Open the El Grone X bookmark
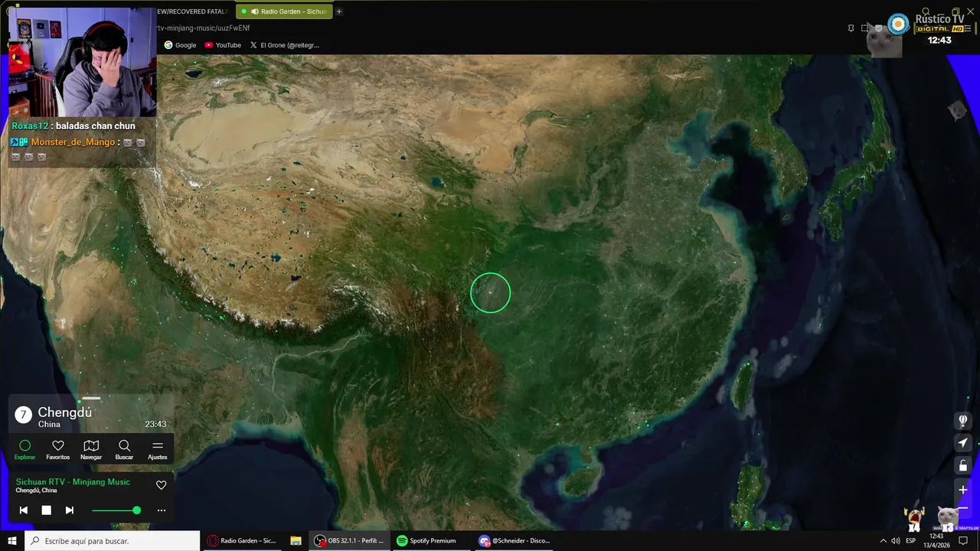The height and width of the screenshot is (551, 980). click(x=285, y=45)
